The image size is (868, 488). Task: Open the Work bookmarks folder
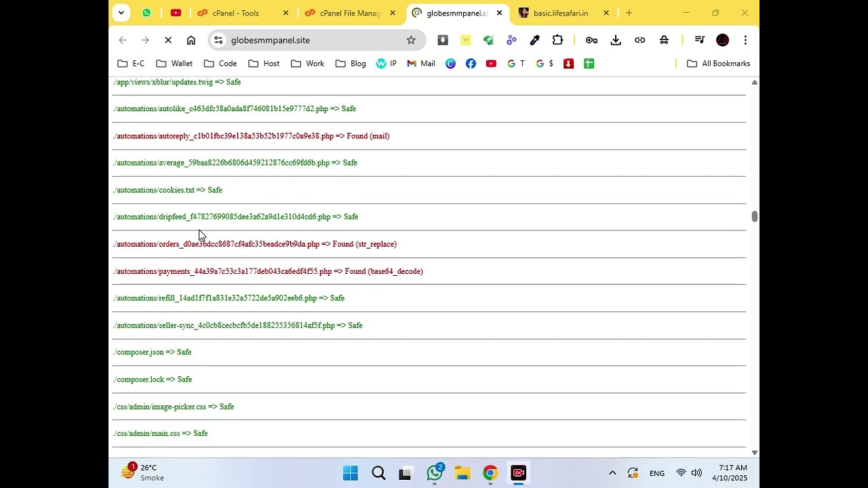(x=307, y=64)
